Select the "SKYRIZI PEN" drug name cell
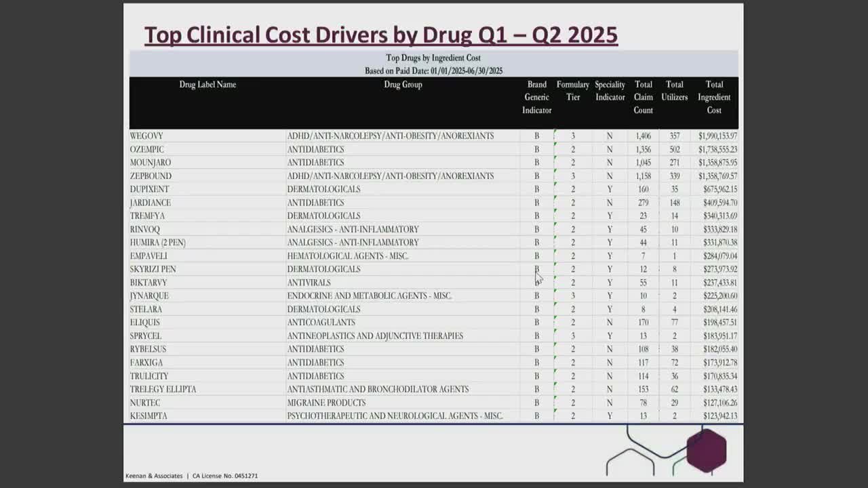 [153, 269]
